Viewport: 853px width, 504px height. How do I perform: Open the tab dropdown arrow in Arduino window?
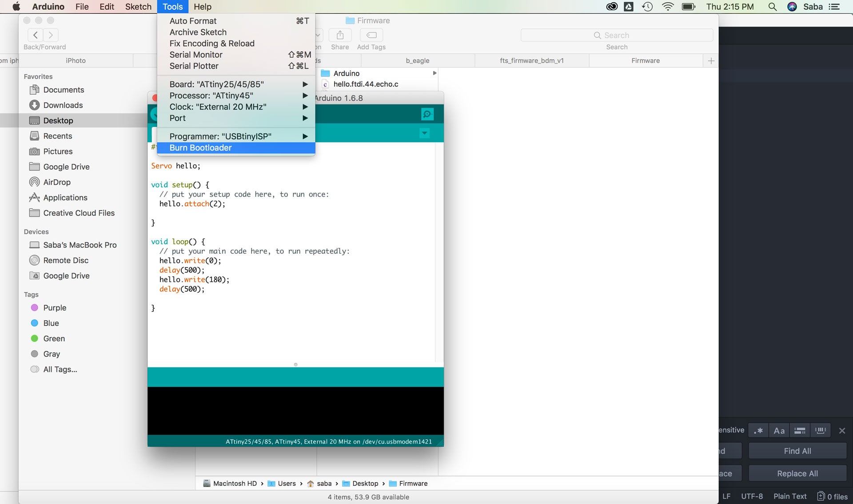click(425, 133)
